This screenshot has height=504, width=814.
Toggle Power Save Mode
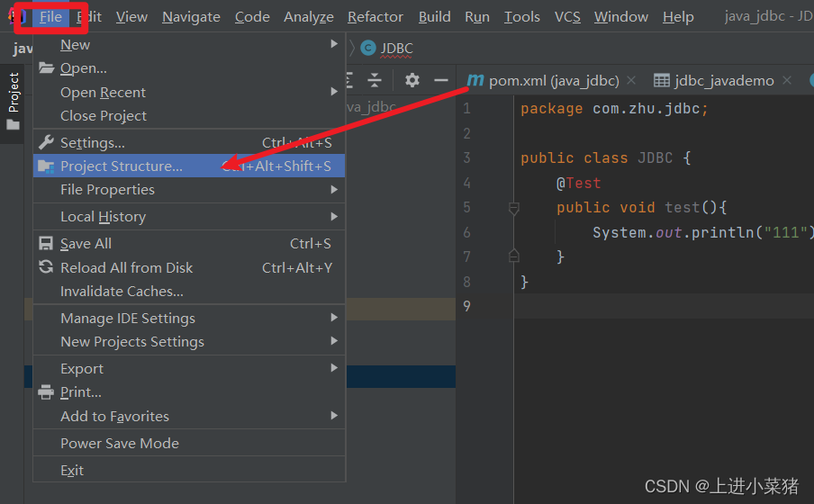coord(189,443)
